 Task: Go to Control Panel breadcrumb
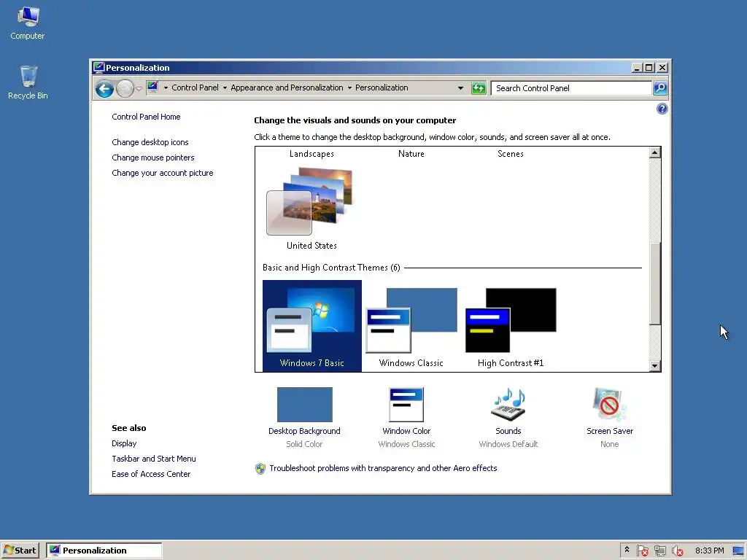[x=195, y=87]
